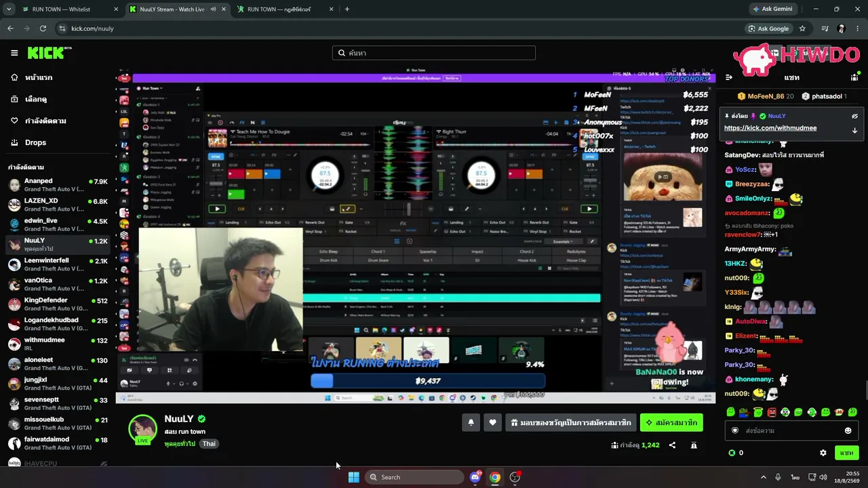This screenshot has height=488, width=868.
Task: Open vanOtica's channel in sidebar
Action: tap(58, 284)
